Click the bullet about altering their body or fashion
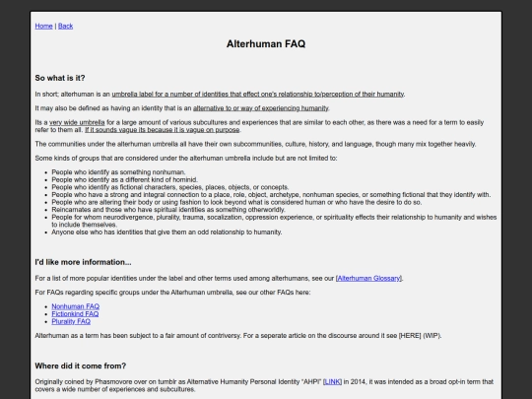The image size is (532, 399). click(x=236, y=202)
